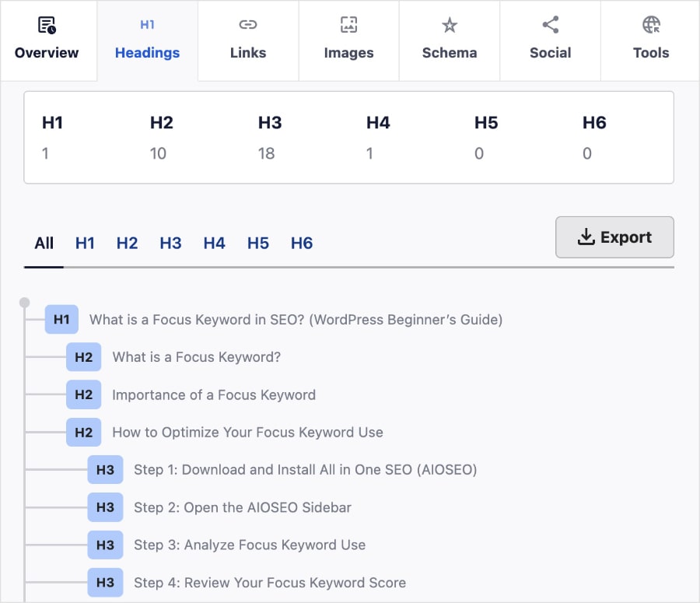Show only H3 headings
This screenshot has width=700, height=603.
(170, 244)
